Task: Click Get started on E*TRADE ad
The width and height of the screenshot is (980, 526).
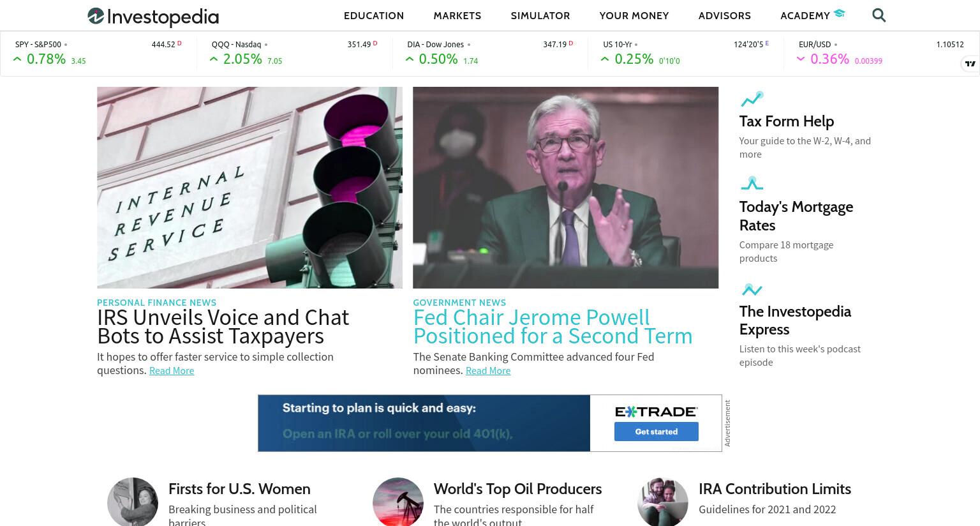Action: pyautogui.click(x=656, y=432)
